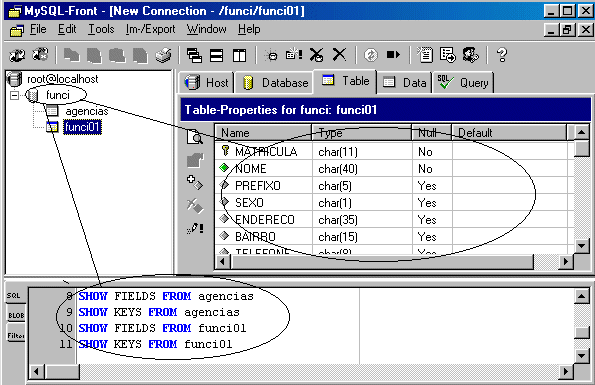Viewport: 595px width, 385px height.
Task: Click the Default column header
Action: click(x=509, y=133)
